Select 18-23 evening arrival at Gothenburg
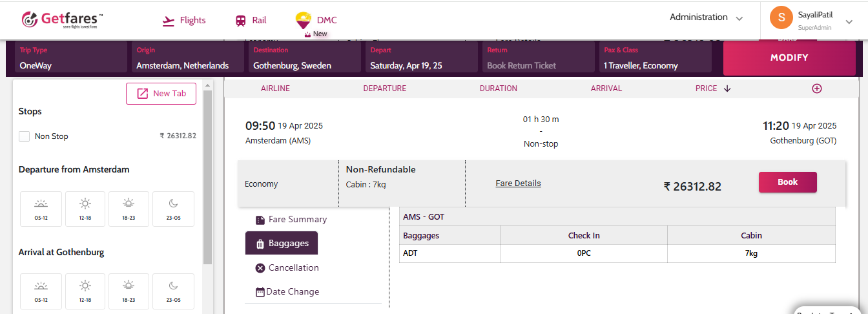868x314 pixels. [129, 291]
